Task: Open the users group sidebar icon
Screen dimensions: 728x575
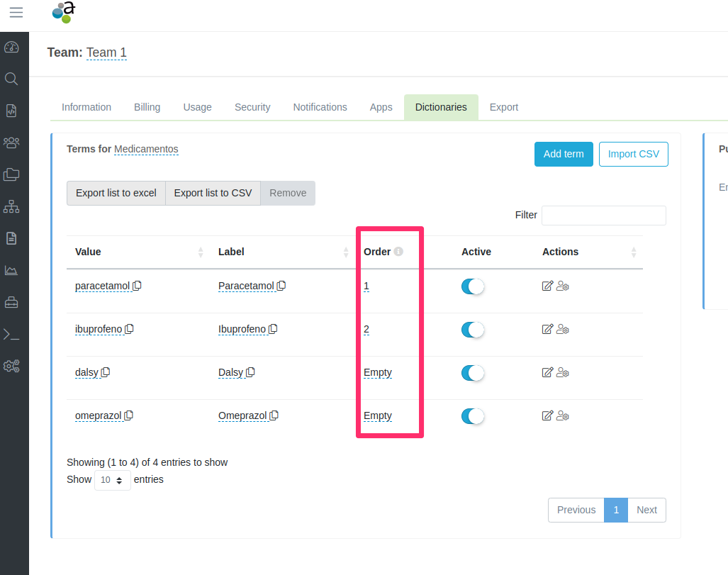Action: point(11,143)
